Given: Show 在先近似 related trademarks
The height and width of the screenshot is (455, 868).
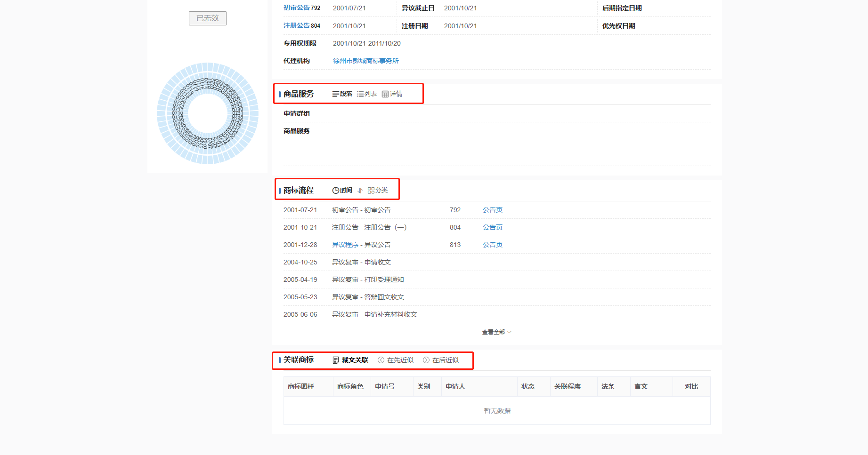Looking at the screenshot, I should pos(396,360).
